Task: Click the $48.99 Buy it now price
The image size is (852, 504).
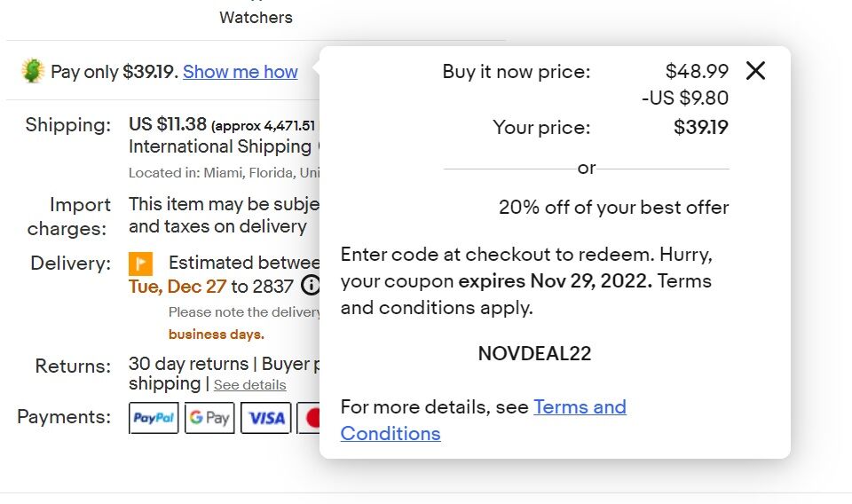Action: (x=697, y=71)
